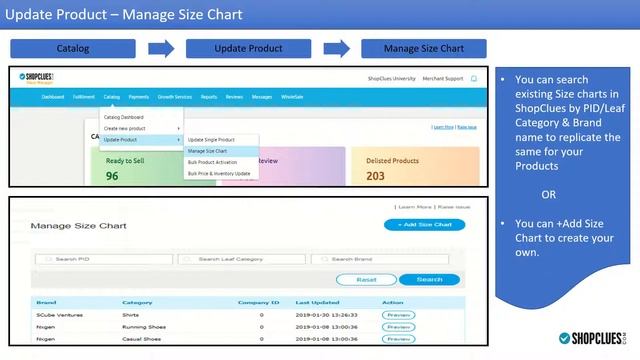This screenshot has width=640, height=360.
Task: Open the Dashboard nav tab
Action: [x=53, y=97]
